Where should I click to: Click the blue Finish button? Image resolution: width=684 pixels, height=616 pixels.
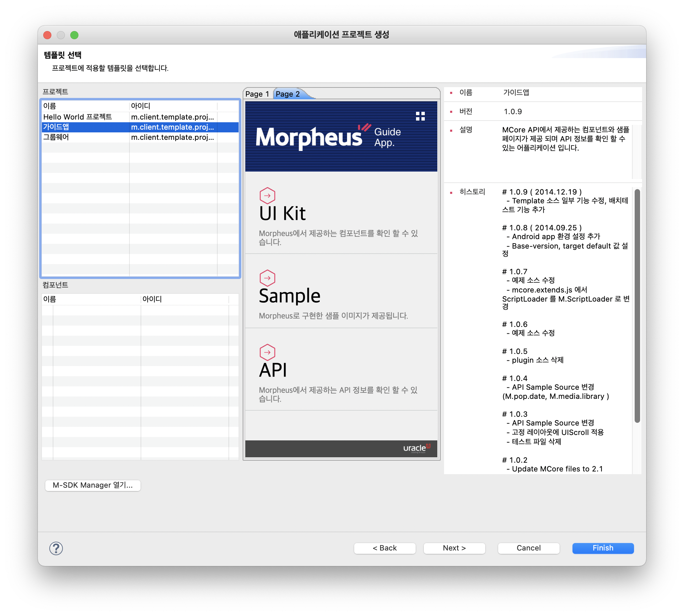603,548
